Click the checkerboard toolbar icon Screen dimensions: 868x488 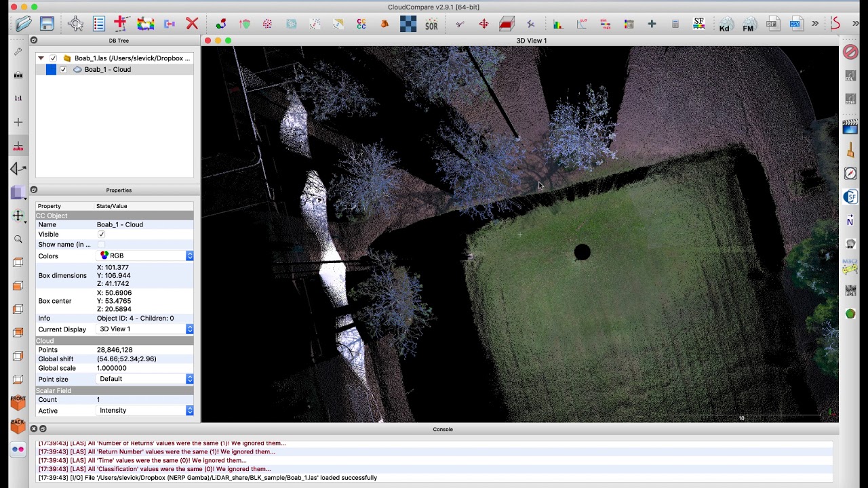click(x=408, y=24)
